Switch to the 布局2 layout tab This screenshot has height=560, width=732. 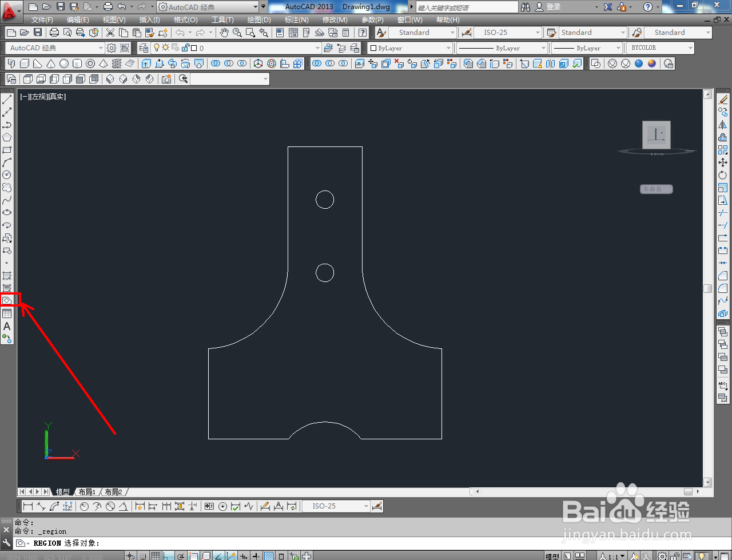click(x=113, y=492)
